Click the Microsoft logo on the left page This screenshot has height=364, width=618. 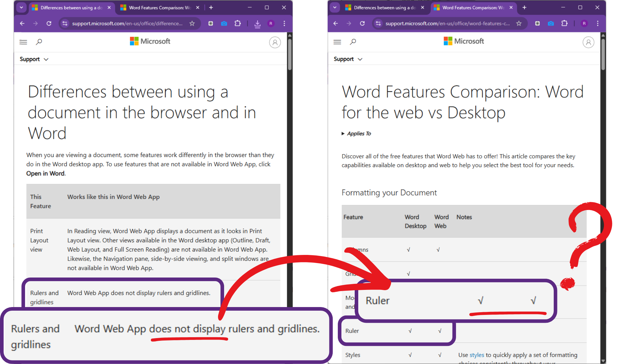(150, 41)
